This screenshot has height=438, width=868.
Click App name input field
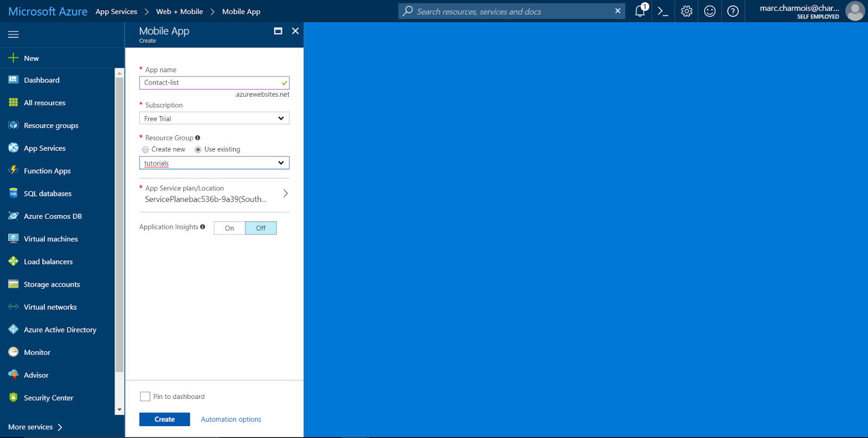point(214,82)
